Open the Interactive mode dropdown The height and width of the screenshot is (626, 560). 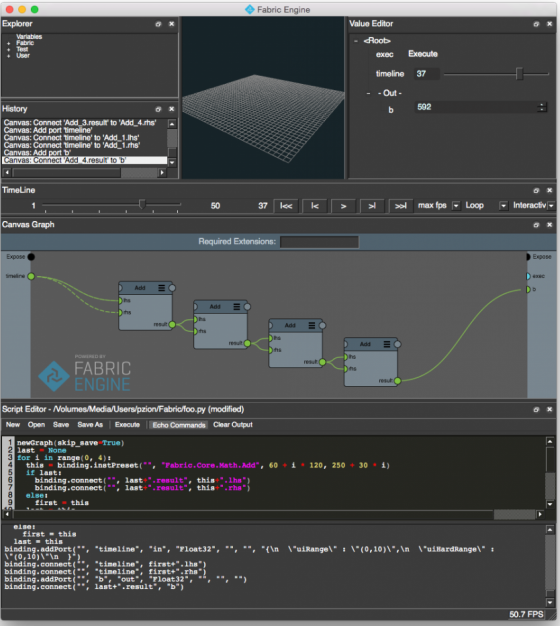pyautogui.click(x=551, y=206)
